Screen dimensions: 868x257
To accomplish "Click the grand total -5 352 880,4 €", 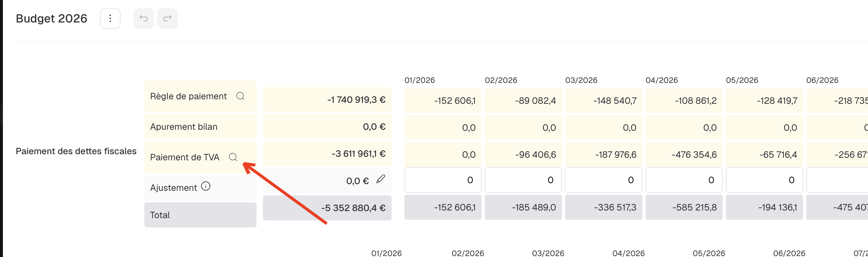I will (353, 208).
